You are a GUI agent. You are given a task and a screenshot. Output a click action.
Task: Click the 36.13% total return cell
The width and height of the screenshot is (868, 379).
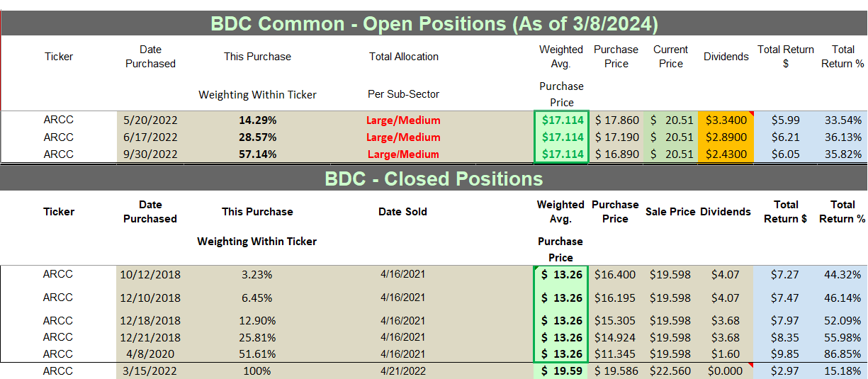tap(842, 137)
